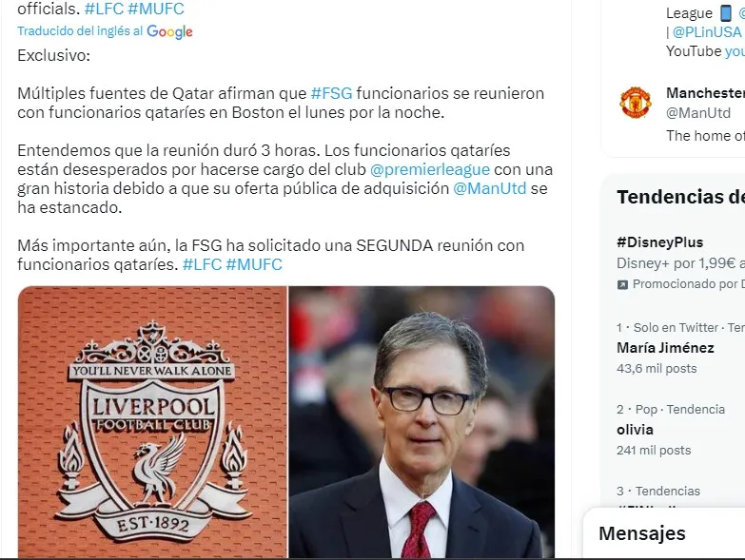Select the olivia Pop trend

point(681,430)
